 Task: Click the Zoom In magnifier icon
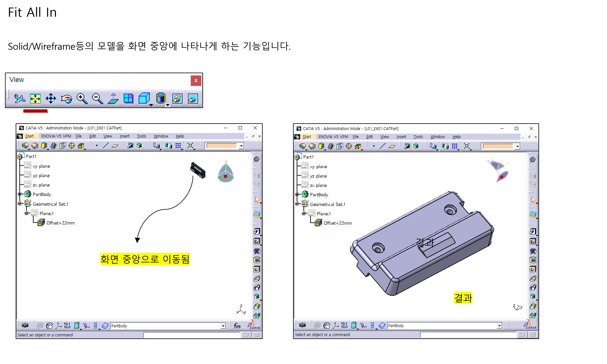[82, 99]
